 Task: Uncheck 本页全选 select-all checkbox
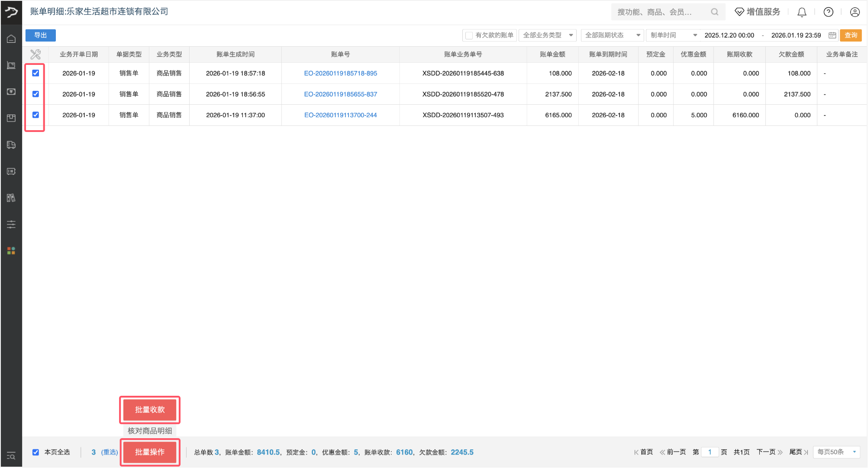[x=35, y=452]
